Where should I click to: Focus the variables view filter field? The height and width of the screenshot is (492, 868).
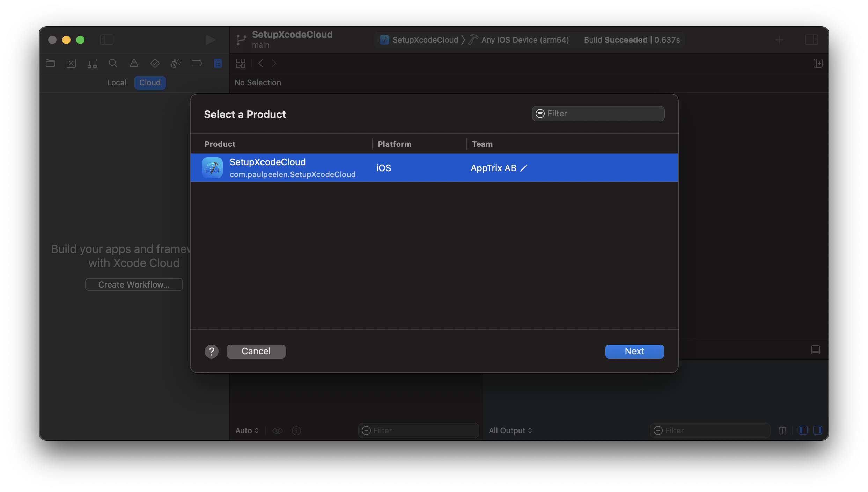coord(419,430)
